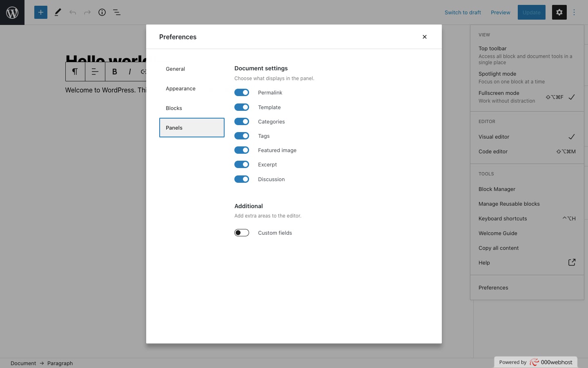Click the Switch to draft link
The image size is (588, 368).
(x=463, y=12)
